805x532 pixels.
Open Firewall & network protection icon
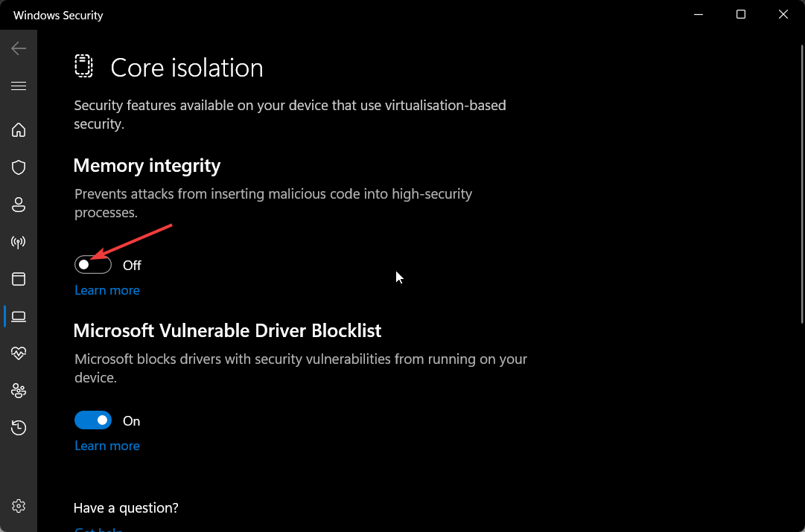tap(19, 242)
